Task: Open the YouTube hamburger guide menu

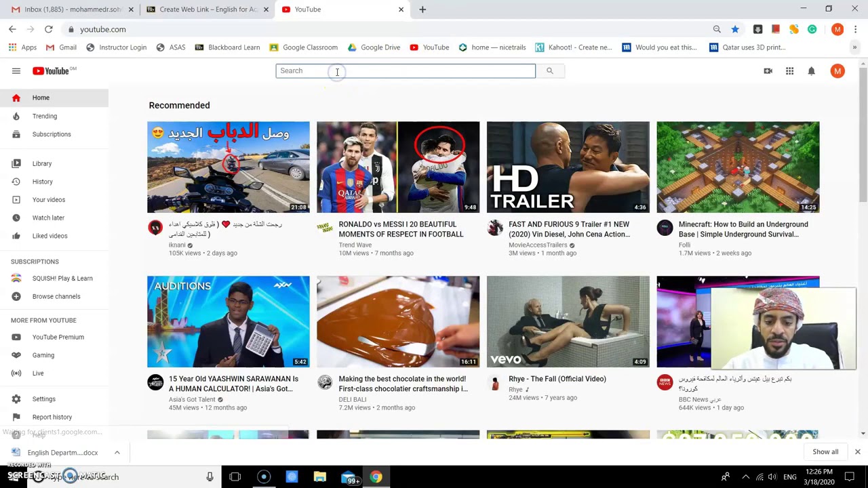Action: pyautogui.click(x=16, y=70)
